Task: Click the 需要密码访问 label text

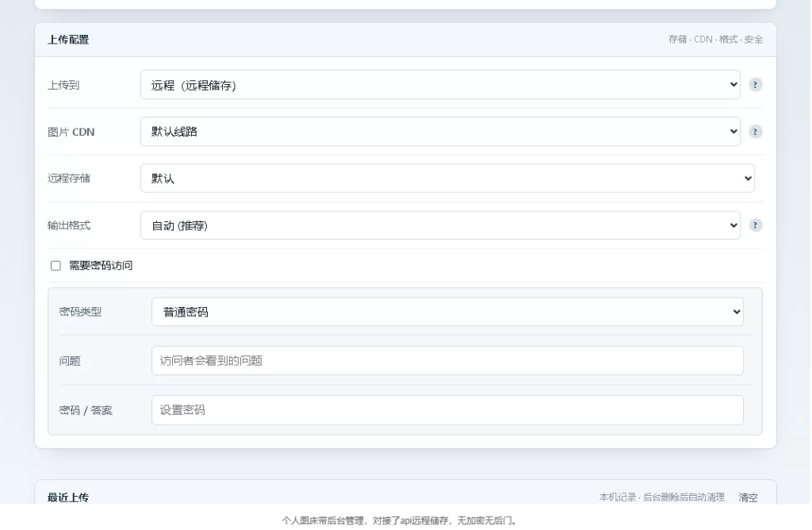Action: pos(101,266)
